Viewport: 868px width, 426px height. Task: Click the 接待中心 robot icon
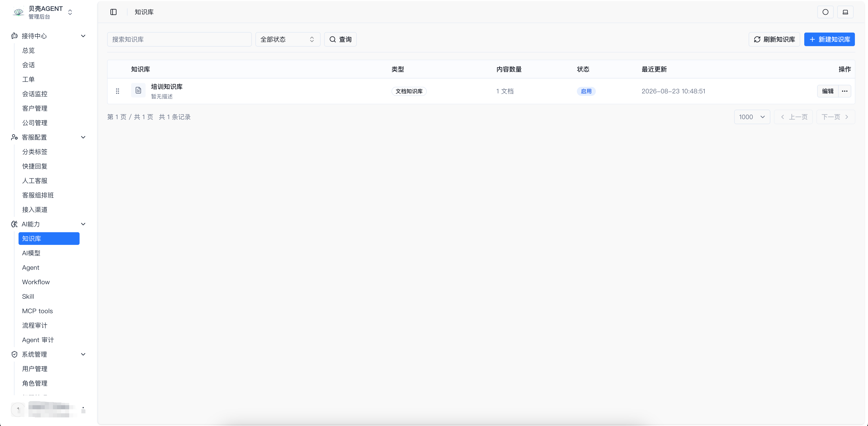pos(14,36)
